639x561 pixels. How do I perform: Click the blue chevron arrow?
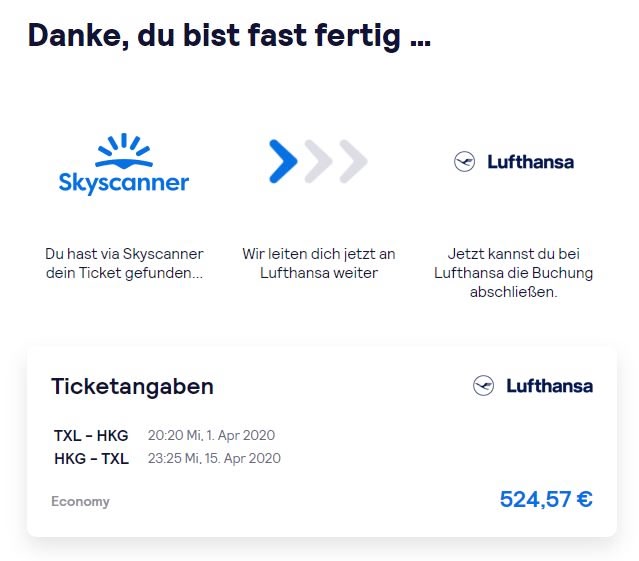click(283, 161)
